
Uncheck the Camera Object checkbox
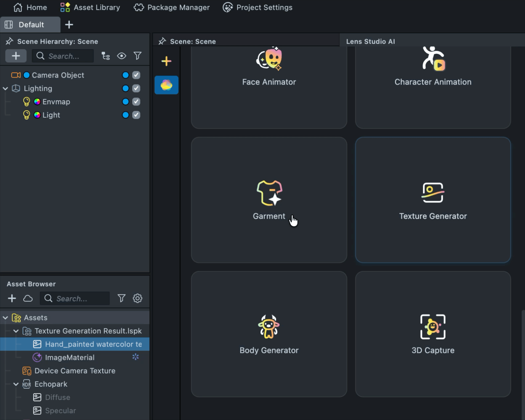coord(136,75)
